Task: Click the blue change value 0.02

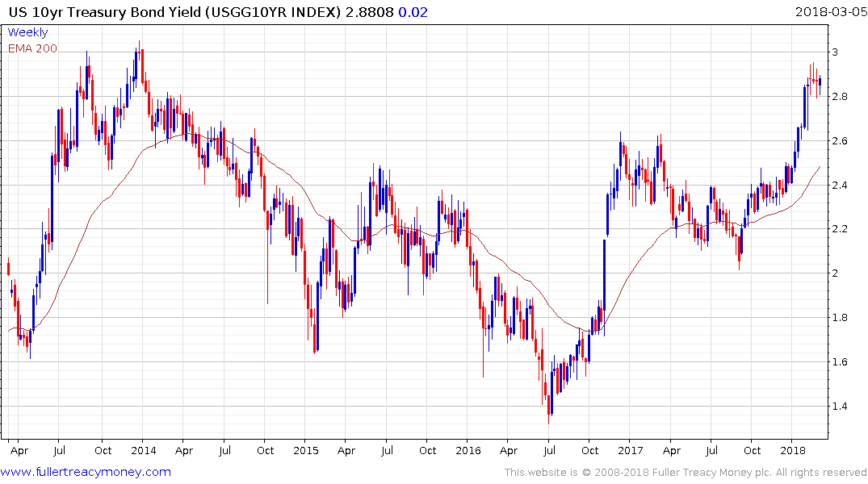Action: pyautogui.click(x=413, y=12)
